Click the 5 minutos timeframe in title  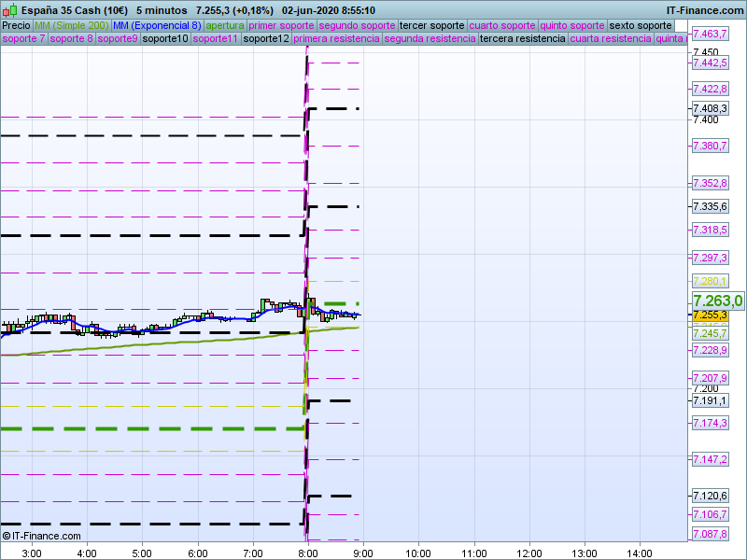click(x=162, y=10)
